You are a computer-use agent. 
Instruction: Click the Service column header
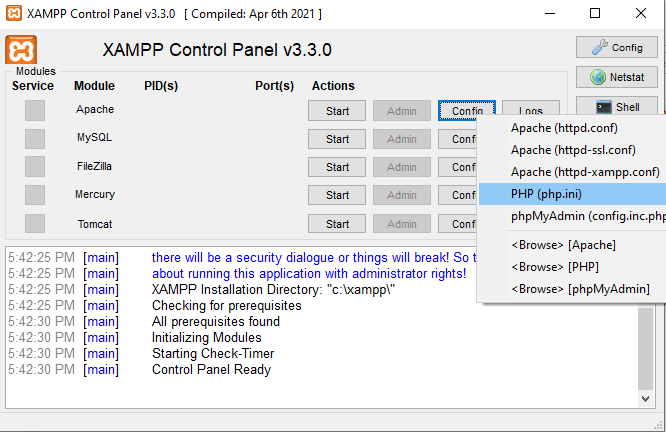click(x=33, y=86)
